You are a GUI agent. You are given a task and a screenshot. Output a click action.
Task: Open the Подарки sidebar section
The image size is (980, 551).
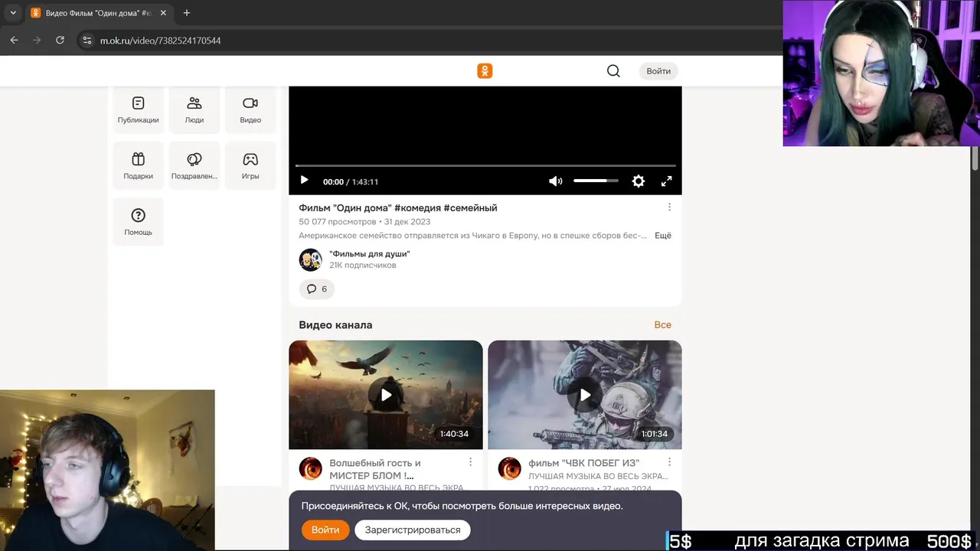(x=138, y=166)
